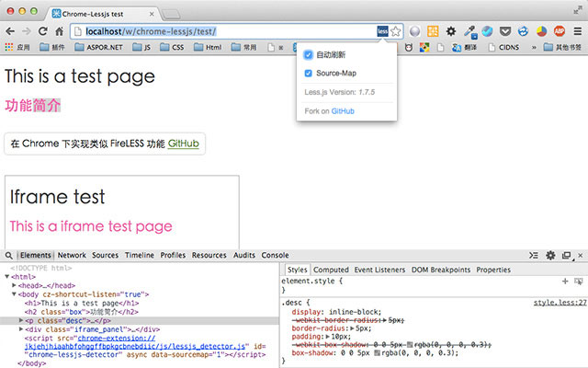Open the style.less:27 source link

pos(560,303)
